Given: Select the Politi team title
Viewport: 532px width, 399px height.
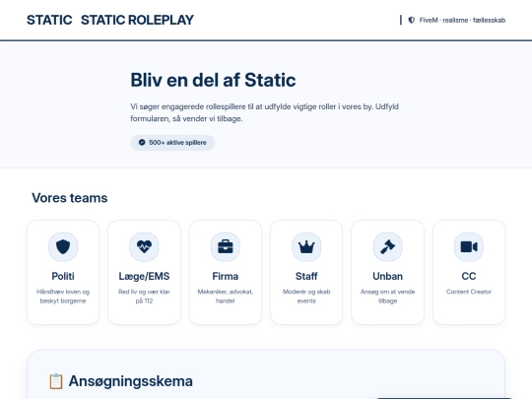Looking at the screenshot, I should pos(63,276).
